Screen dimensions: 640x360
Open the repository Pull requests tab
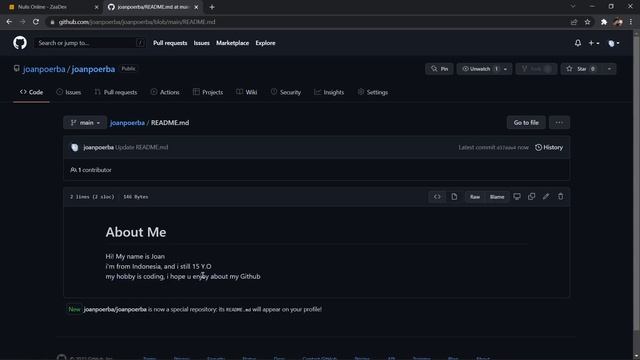pyautogui.click(x=116, y=92)
